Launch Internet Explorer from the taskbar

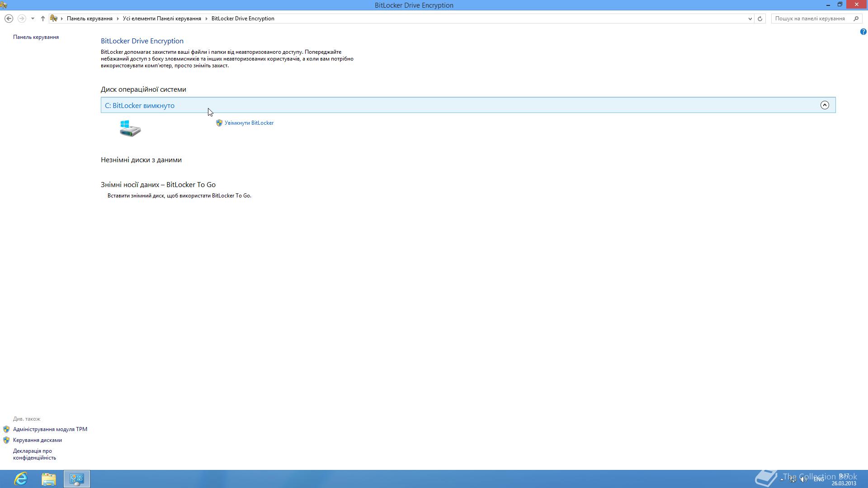(x=21, y=479)
